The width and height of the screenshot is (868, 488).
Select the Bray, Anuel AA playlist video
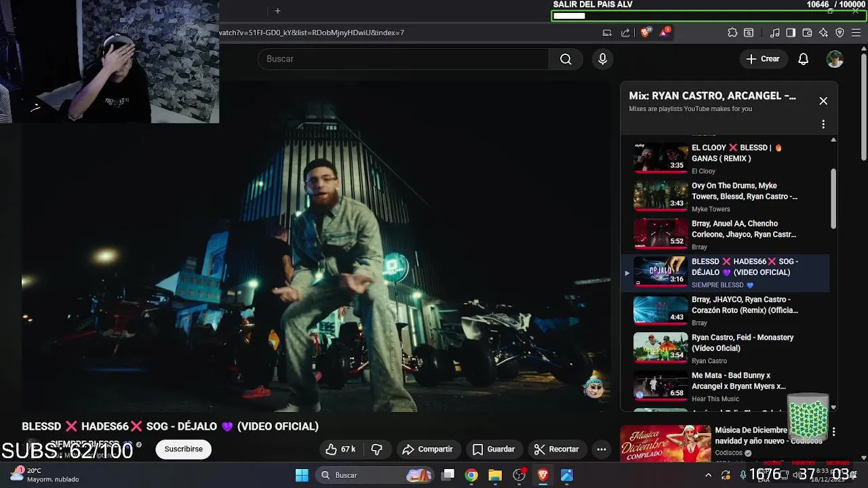pyautogui.click(x=725, y=235)
